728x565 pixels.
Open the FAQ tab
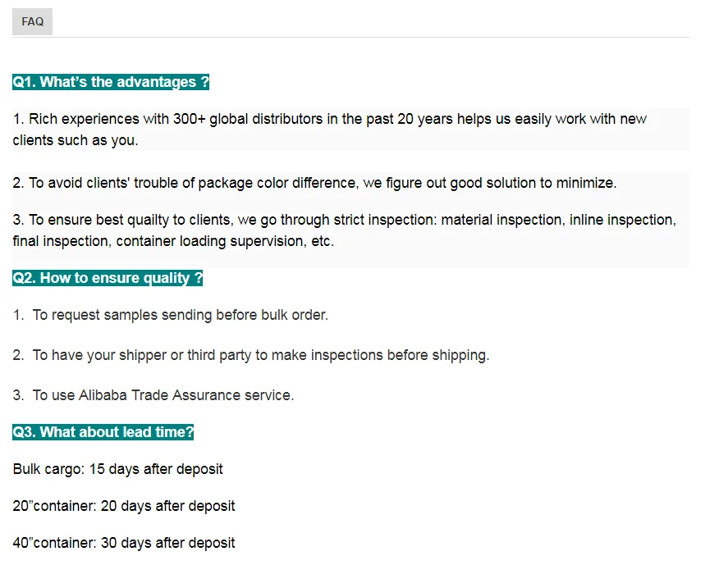[33, 22]
